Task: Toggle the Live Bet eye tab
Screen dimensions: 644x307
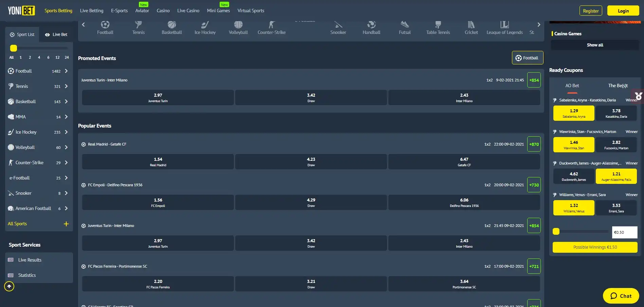Action: tap(56, 35)
